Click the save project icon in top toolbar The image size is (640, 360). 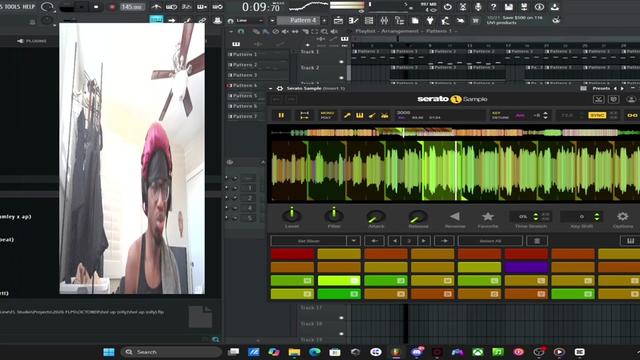pyautogui.click(x=509, y=7)
